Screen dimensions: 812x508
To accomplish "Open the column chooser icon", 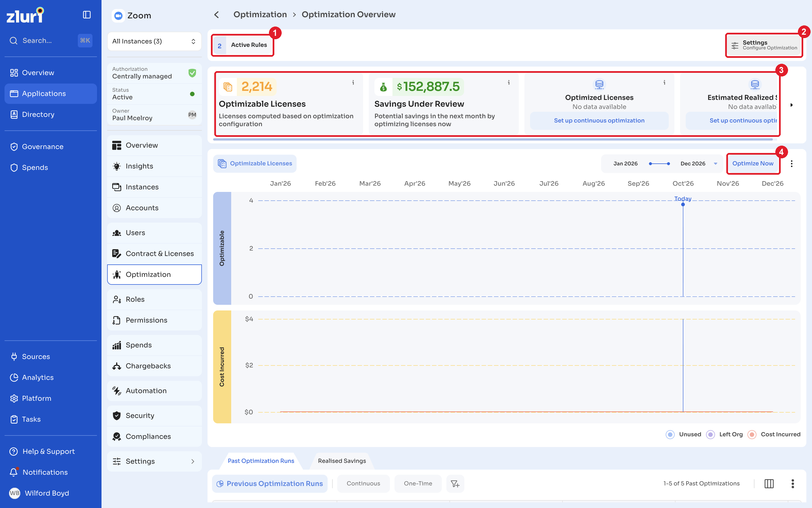I will coord(769,483).
